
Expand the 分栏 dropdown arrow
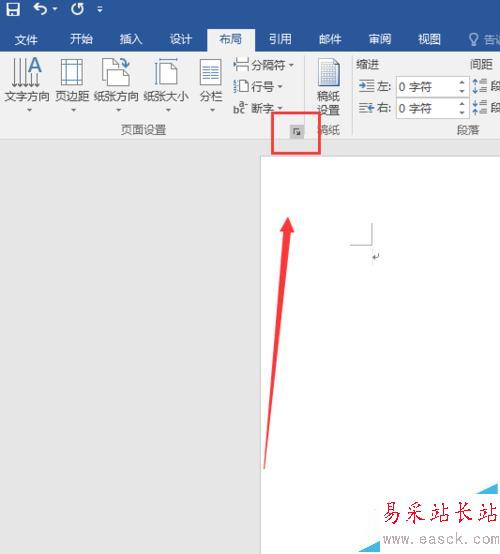212,110
